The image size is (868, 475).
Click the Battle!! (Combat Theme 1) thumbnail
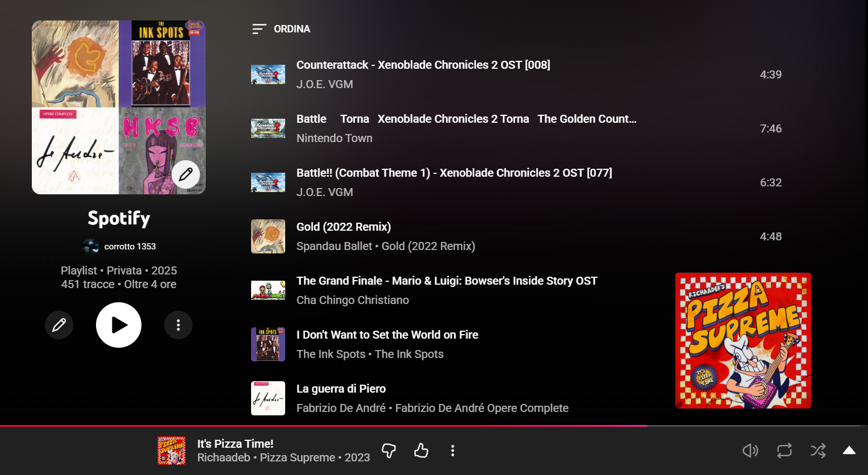tap(268, 182)
